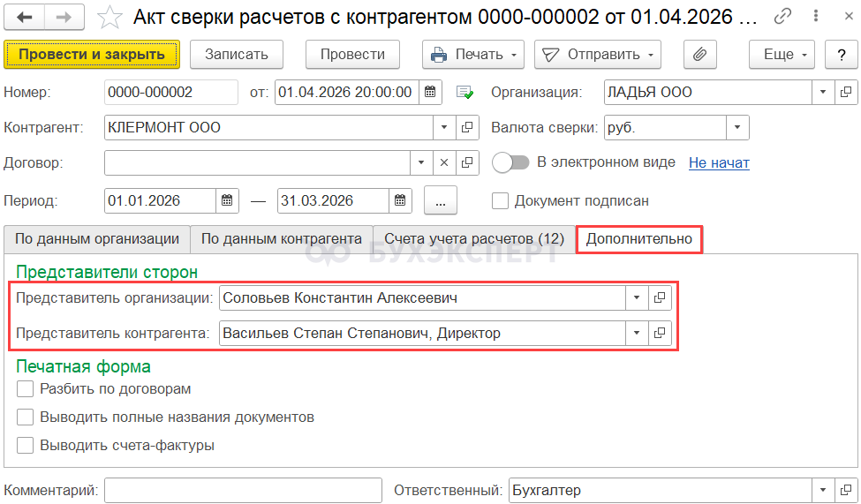
Task: Open the Ответственный Бухгалтер user card
Action: coord(846,490)
